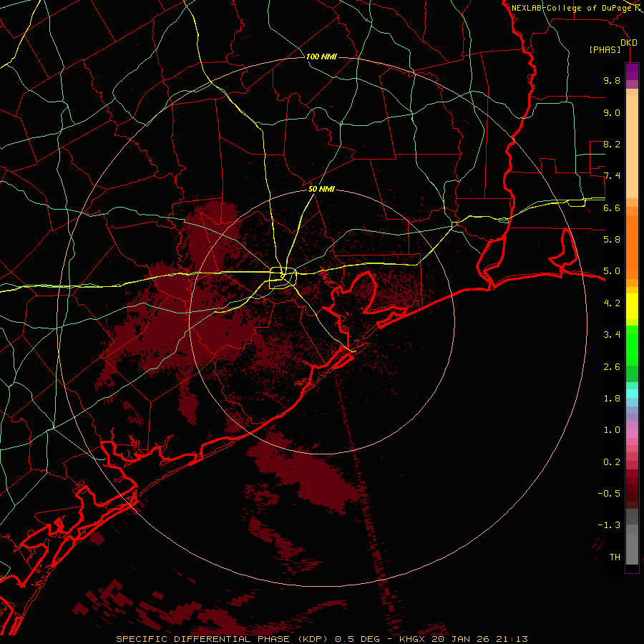Click the 3.4 value on the color scale
The height and width of the screenshot is (644, 644).
[x=612, y=335]
